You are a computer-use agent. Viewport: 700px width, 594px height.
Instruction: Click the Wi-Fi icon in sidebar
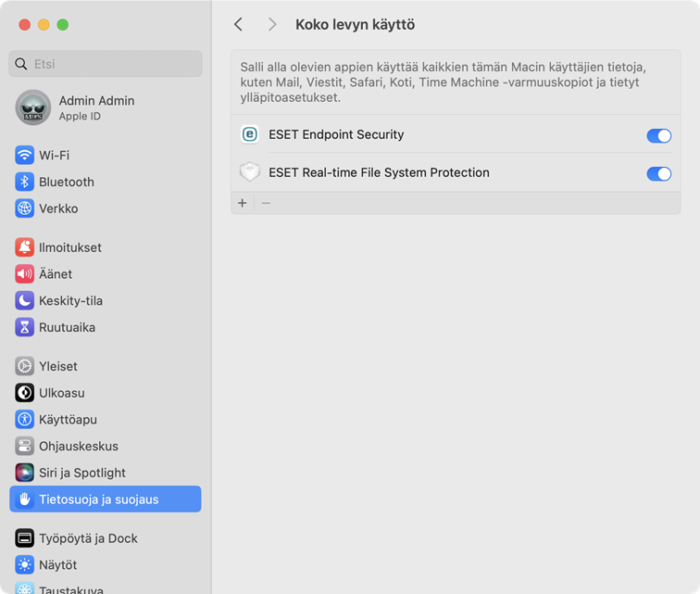pyautogui.click(x=25, y=155)
